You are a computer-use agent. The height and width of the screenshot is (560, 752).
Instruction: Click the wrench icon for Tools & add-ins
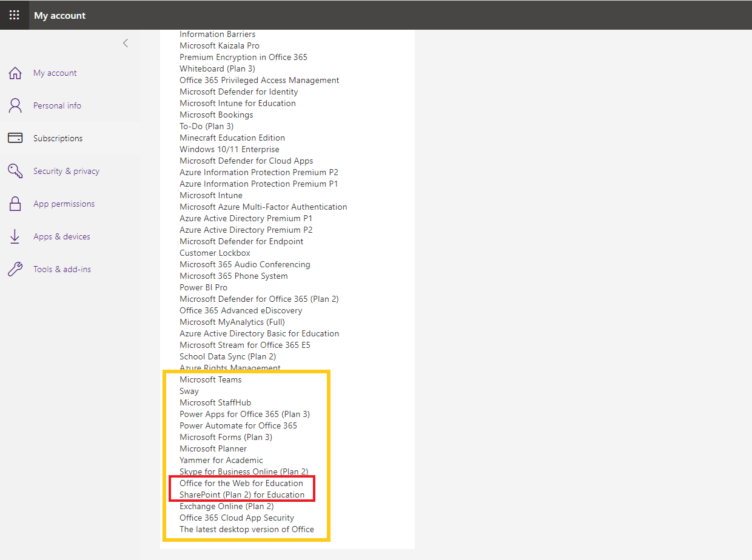coord(15,269)
